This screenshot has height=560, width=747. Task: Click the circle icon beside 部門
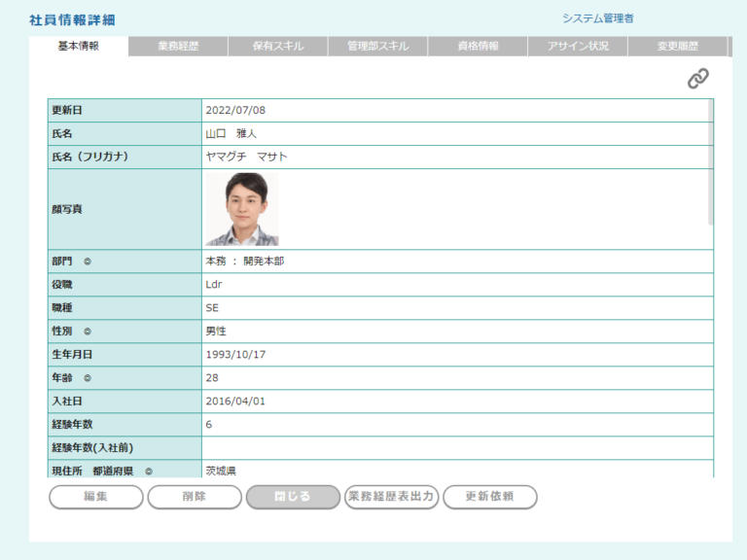click(87, 262)
